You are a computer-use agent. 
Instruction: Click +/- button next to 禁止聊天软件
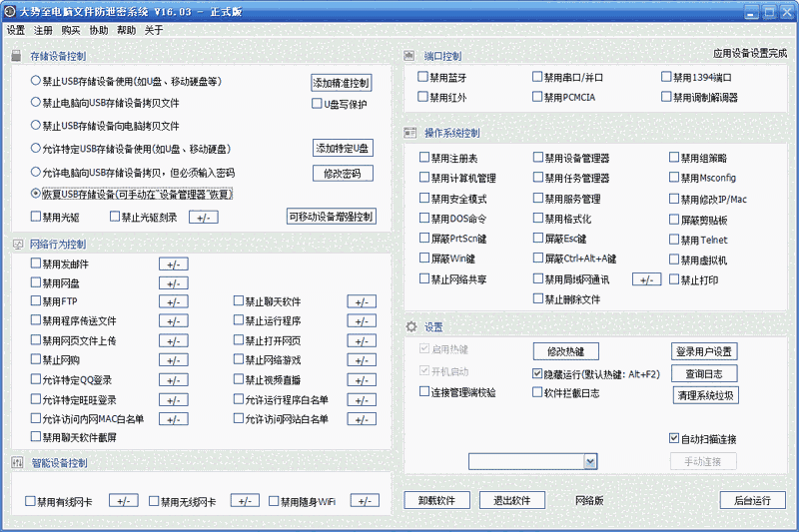(362, 301)
